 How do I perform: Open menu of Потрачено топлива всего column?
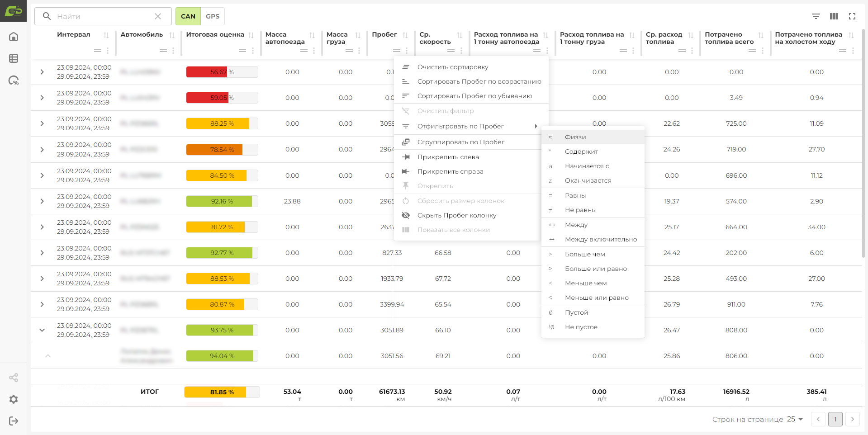click(763, 51)
